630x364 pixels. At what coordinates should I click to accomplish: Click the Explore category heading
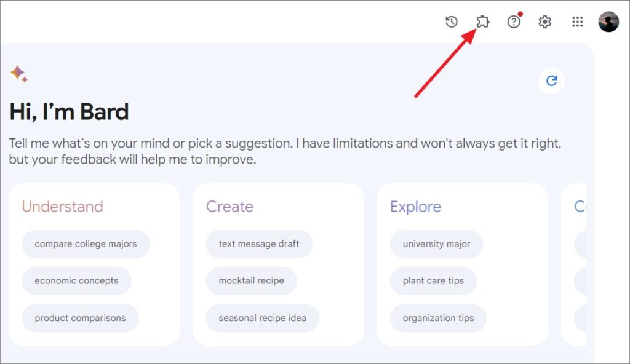[x=416, y=207]
